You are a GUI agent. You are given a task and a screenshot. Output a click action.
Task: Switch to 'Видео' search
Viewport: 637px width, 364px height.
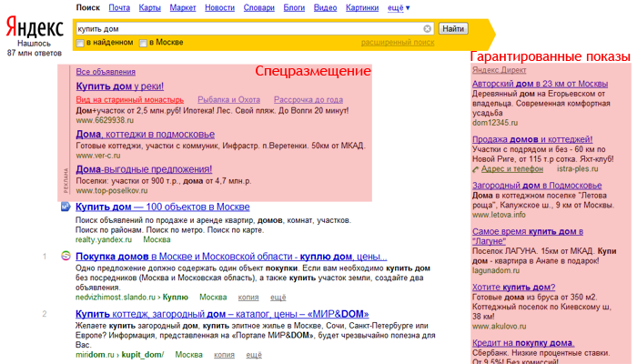coord(325,7)
